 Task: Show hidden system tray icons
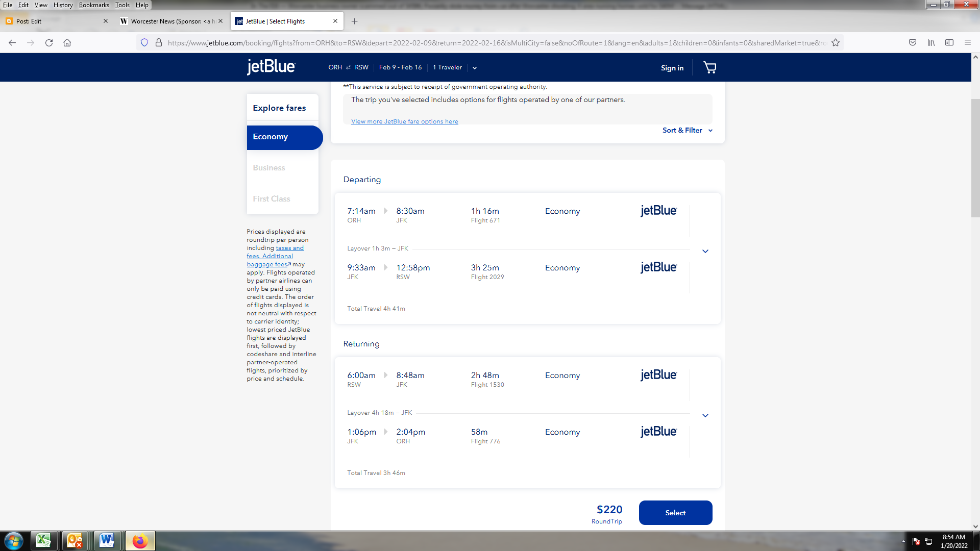coord(903,541)
